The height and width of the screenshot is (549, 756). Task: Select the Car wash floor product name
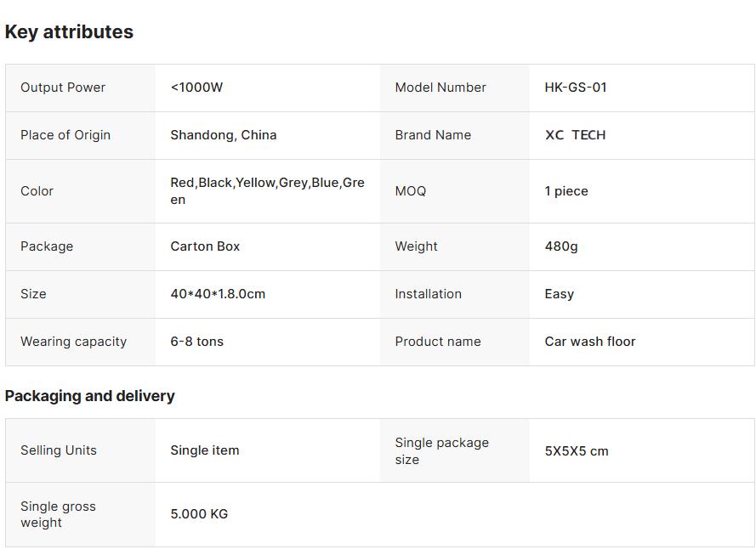click(590, 342)
